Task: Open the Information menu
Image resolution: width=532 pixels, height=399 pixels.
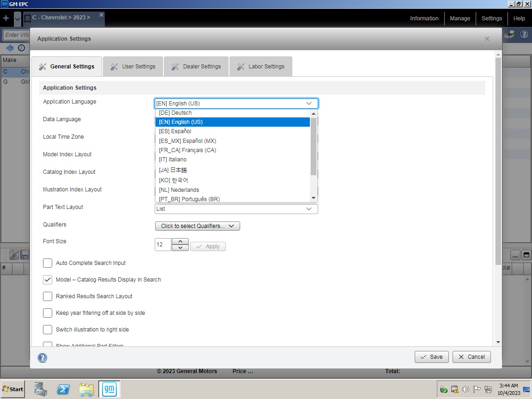Action: click(x=424, y=18)
